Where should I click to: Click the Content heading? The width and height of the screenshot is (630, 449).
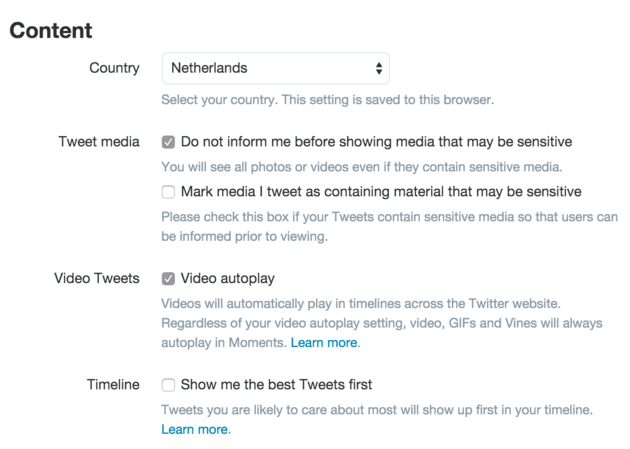coord(51,31)
